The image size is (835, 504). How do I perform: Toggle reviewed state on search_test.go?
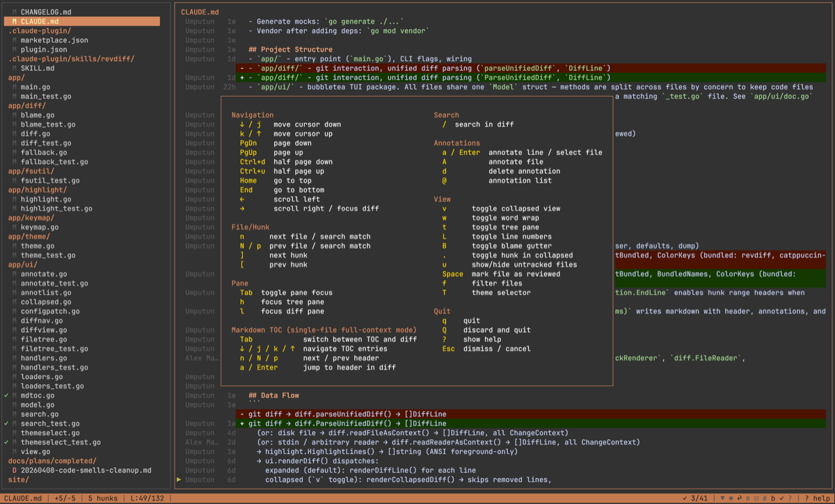tap(6, 423)
